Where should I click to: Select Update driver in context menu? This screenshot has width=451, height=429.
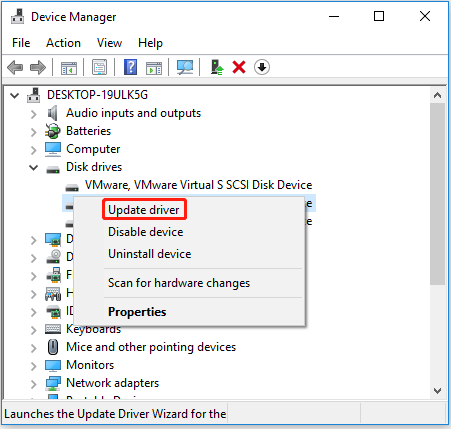click(x=144, y=210)
